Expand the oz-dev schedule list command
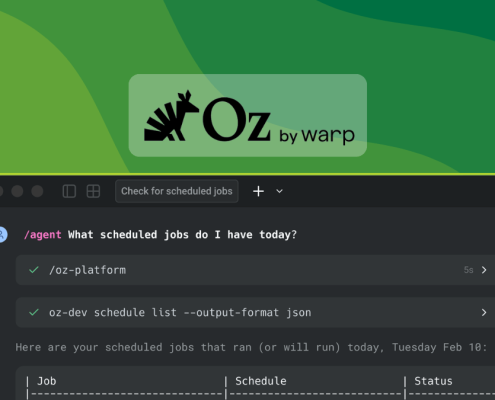The image size is (495, 400). click(484, 312)
